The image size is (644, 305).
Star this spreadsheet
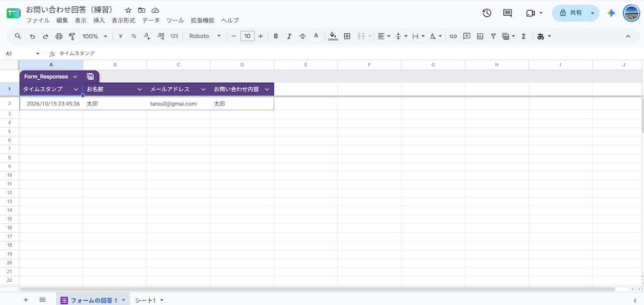point(128,11)
